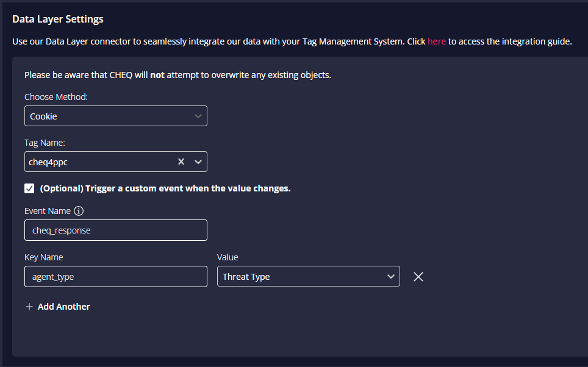Remove the agent_type key-value row
588x367 pixels.
tap(418, 277)
